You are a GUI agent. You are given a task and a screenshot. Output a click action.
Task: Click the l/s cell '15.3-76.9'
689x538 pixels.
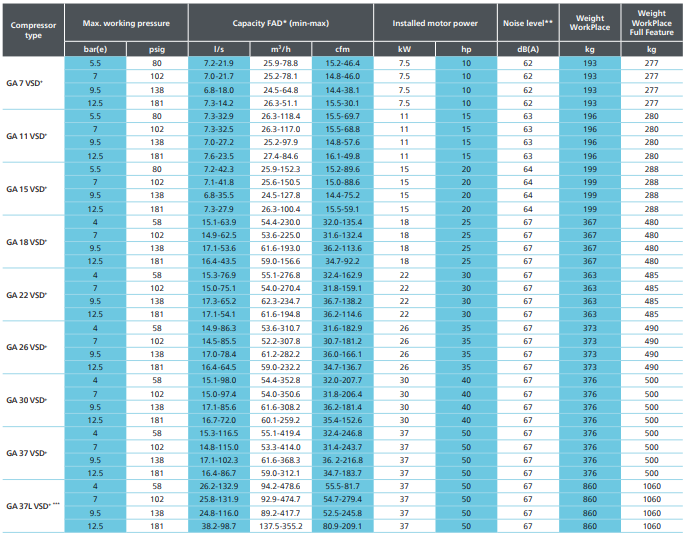pos(219,275)
